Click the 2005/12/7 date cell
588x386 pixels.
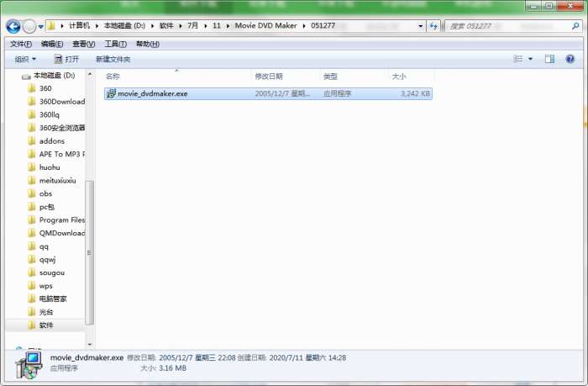click(282, 93)
